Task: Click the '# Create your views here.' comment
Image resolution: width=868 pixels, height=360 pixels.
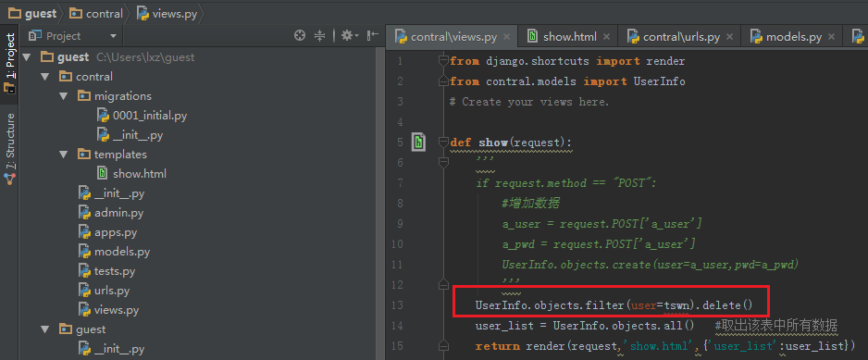Action: coord(529,102)
